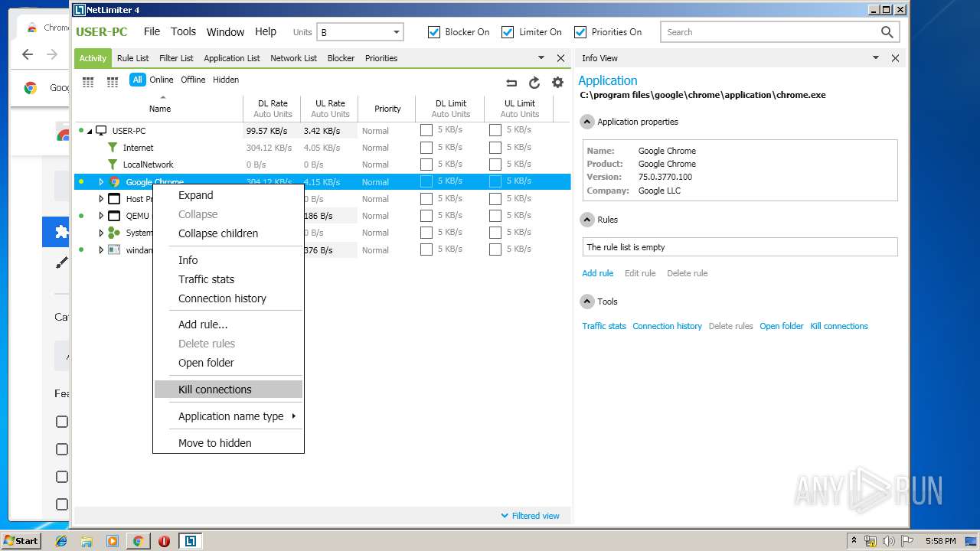The width and height of the screenshot is (980, 551).
Task: Click into the Search field
Action: (769, 32)
